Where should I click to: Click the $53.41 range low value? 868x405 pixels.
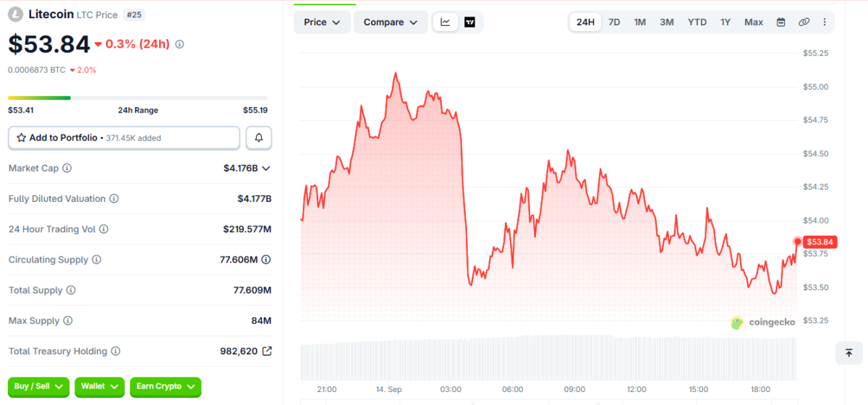(21, 110)
